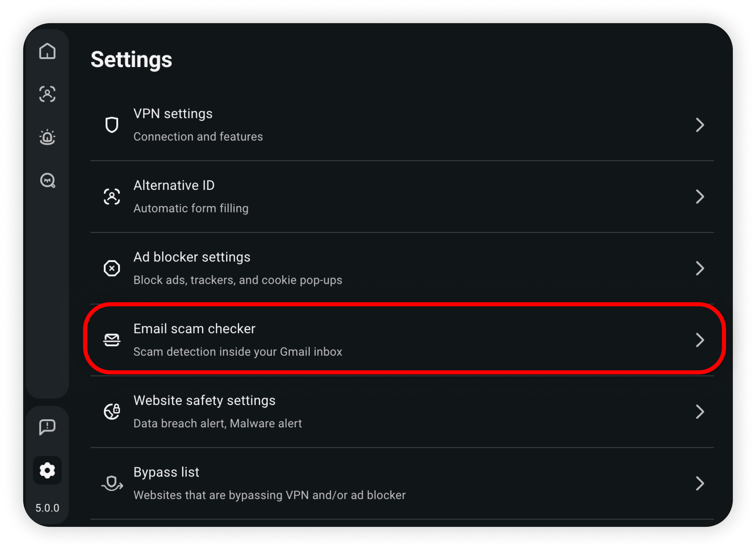756x550 pixels.
Task: Click the Website safety globe lock icon
Action: [112, 411]
